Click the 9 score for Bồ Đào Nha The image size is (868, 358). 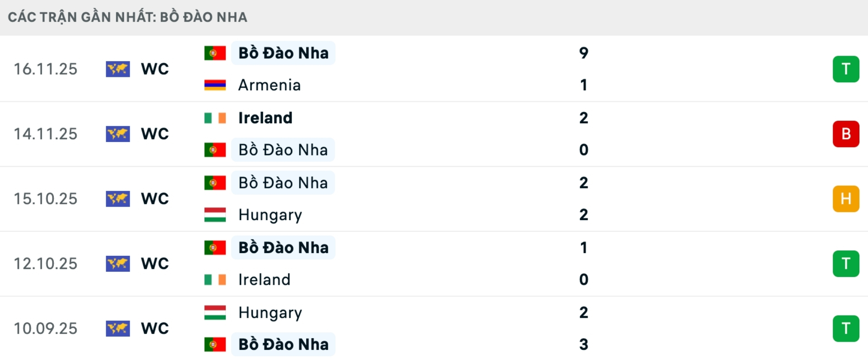tap(584, 53)
